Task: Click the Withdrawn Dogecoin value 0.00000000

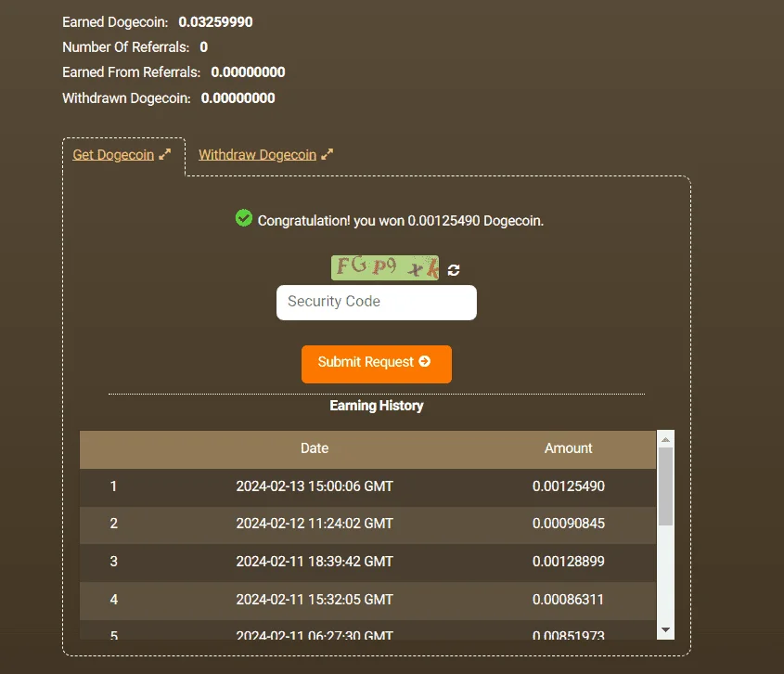Action: pos(238,98)
